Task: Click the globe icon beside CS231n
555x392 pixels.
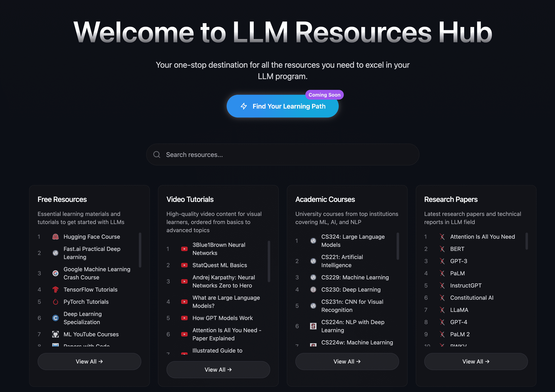Action: click(x=313, y=306)
